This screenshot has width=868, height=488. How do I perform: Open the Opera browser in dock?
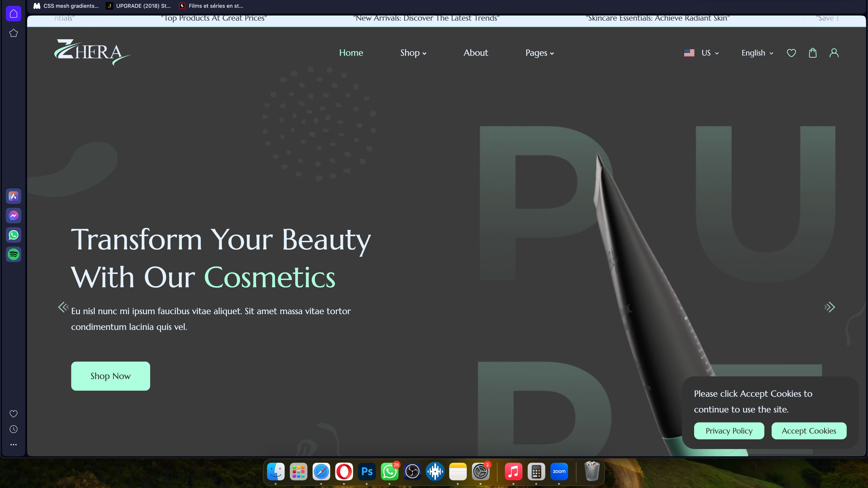click(x=344, y=472)
